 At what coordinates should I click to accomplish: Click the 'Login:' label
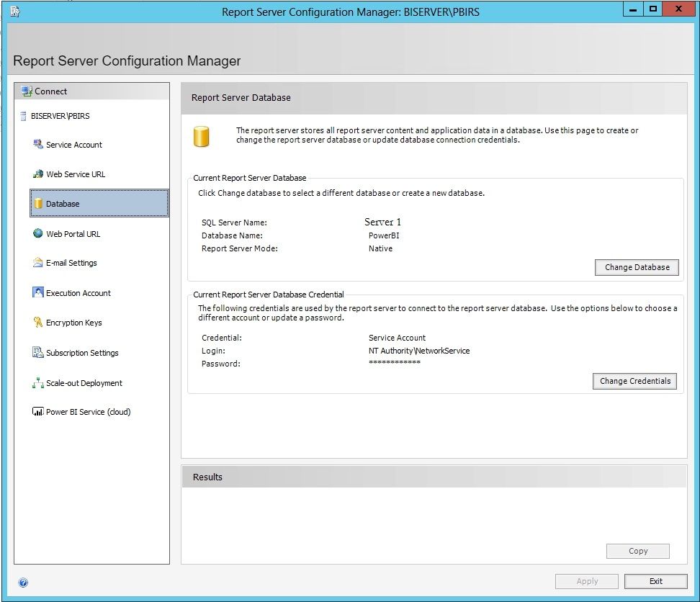[213, 351]
